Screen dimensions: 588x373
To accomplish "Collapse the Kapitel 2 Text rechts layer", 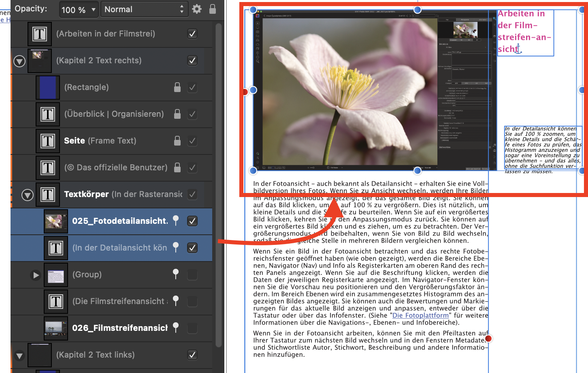I will coord(19,61).
